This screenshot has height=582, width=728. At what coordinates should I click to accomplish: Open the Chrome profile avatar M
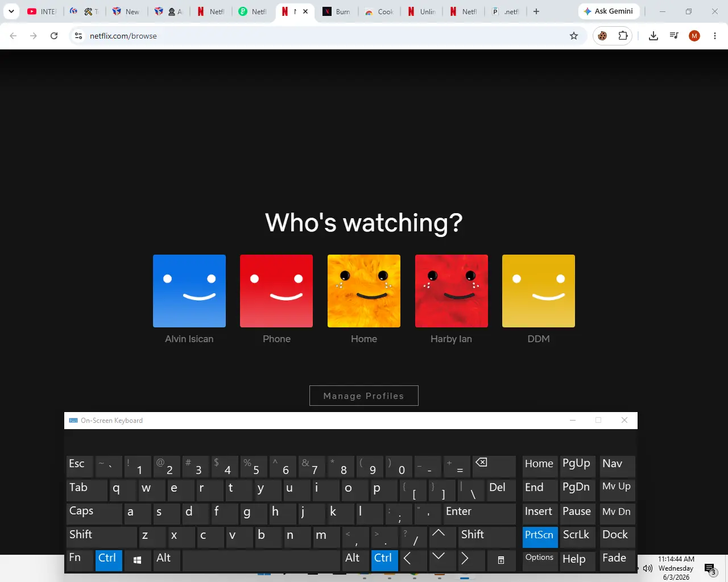click(694, 36)
